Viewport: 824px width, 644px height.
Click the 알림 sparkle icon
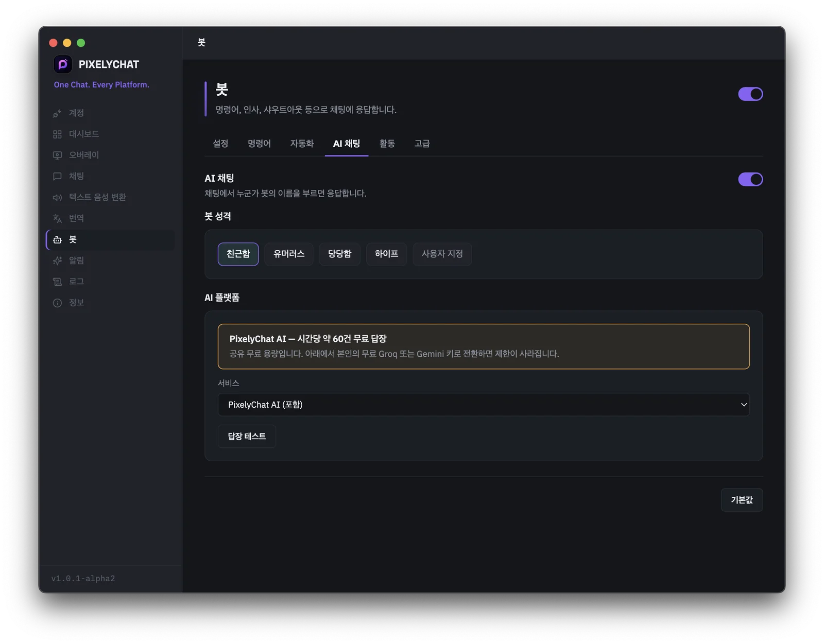coord(57,261)
